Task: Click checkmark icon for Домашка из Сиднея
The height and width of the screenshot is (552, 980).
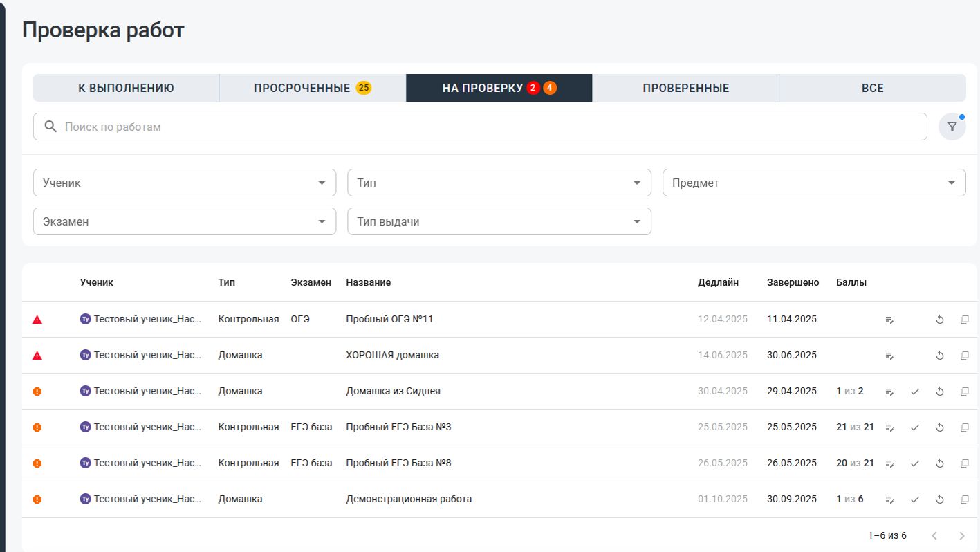Action: 915,392
